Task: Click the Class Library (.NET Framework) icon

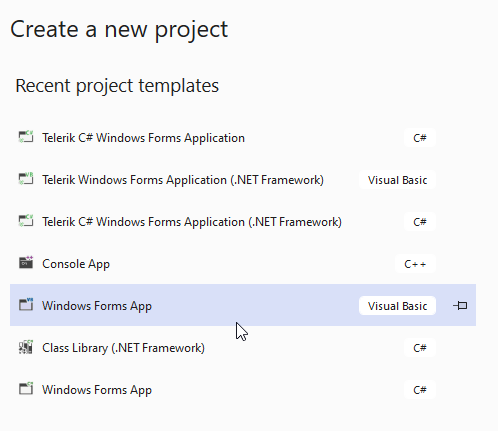Action: tap(26, 347)
